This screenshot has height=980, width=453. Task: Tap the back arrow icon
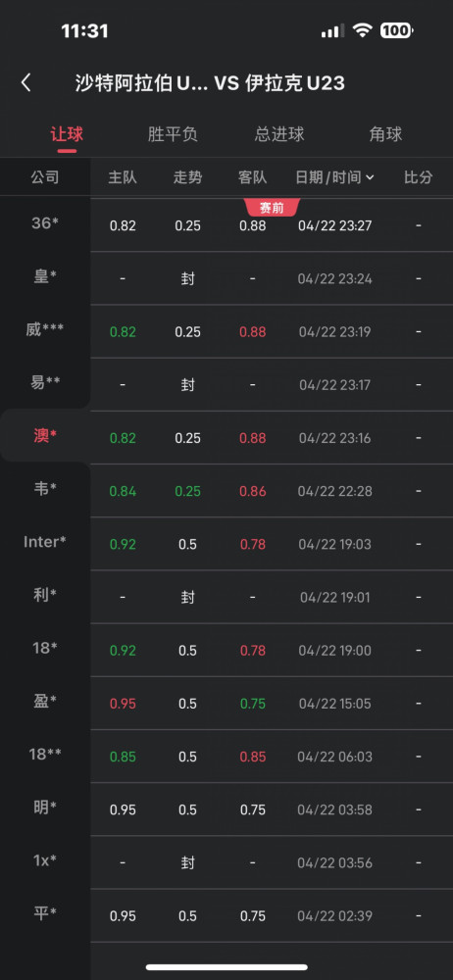pos(25,83)
